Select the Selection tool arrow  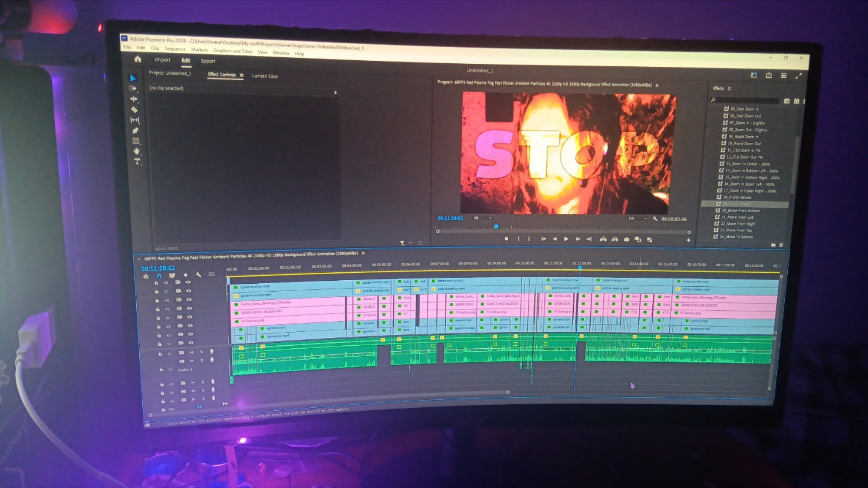[x=133, y=78]
